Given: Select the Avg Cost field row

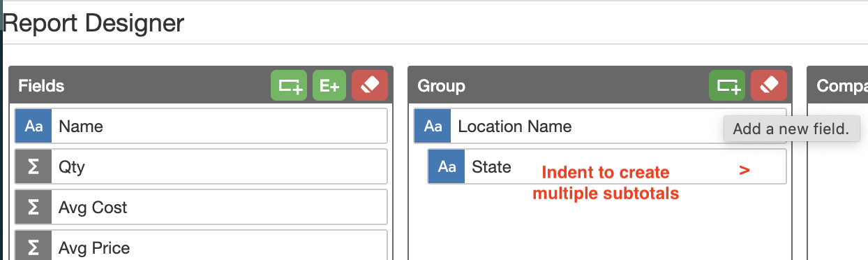Looking at the screenshot, I should pyautogui.click(x=201, y=208).
